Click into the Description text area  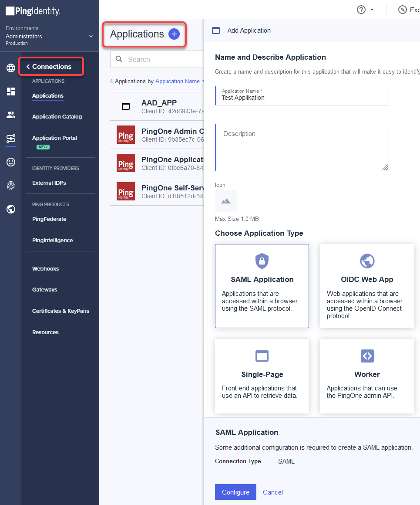(x=302, y=147)
